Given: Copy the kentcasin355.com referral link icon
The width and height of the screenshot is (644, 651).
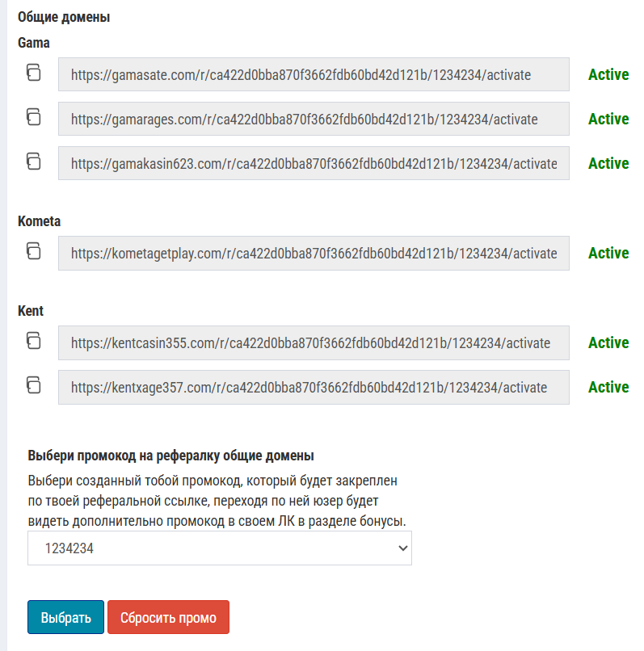Looking at the screenshot, I should click(x=32, y=341).
